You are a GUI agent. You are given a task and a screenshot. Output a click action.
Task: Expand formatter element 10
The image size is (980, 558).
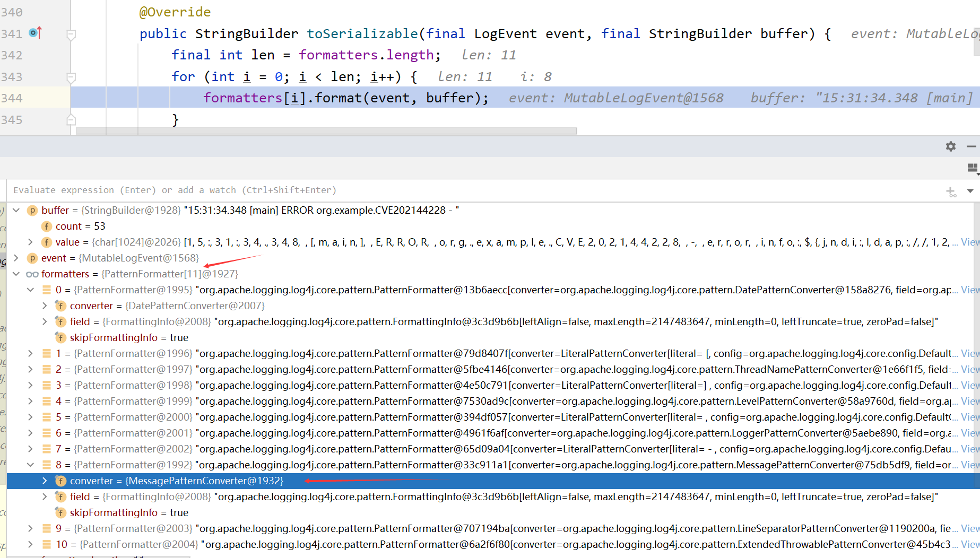30,544
